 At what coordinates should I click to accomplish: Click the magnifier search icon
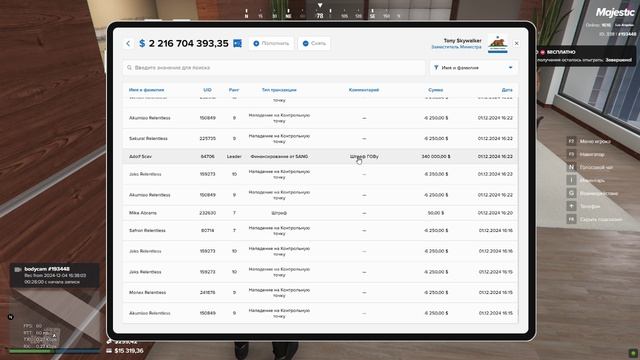click(129, 67)
